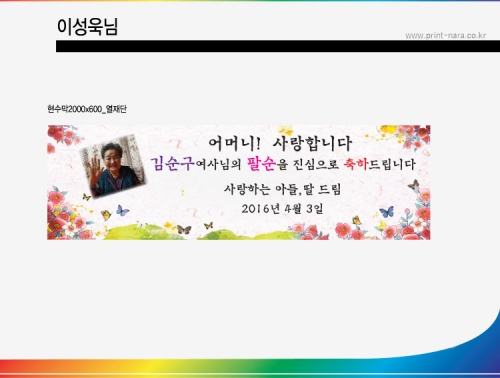Click the blue butterfly below the photo

pyautogui.click(x=122, y=210)
